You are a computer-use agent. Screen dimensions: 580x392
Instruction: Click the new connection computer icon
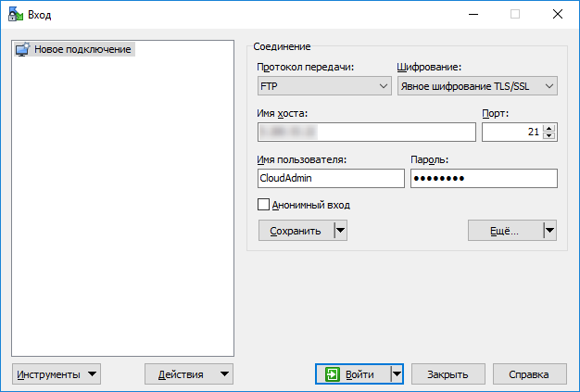pos(23,49)
